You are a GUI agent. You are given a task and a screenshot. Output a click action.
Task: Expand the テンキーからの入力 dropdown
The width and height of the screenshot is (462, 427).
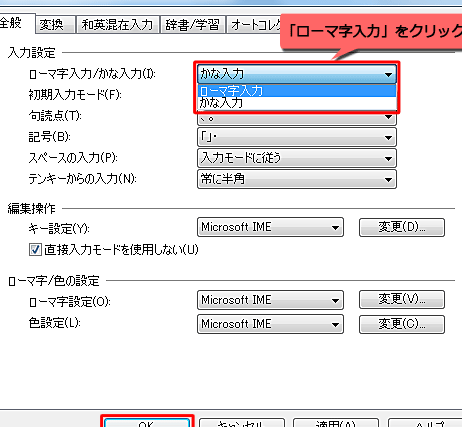coord(297,179)
